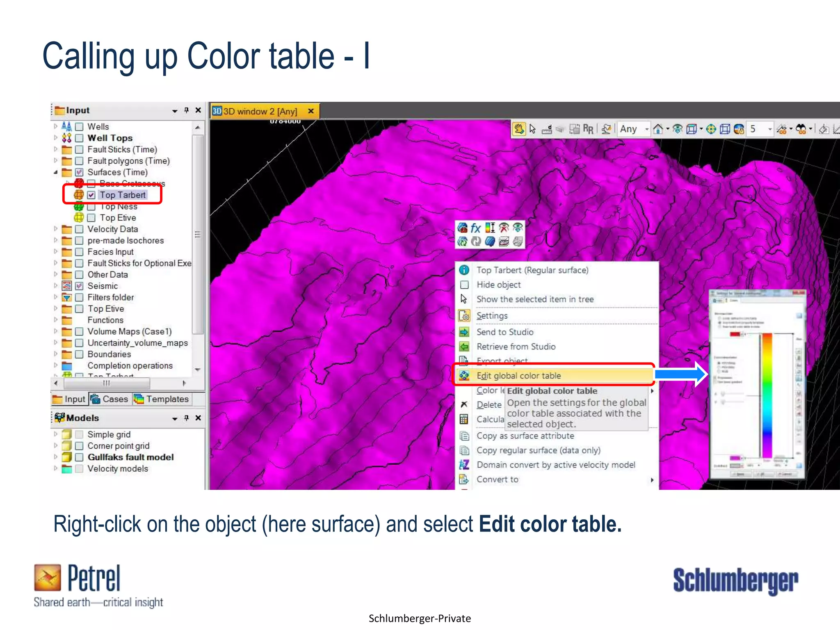The width and height of the screenshot is (840, 630).
Task: Click the home view icon
Action: point(658,129)
